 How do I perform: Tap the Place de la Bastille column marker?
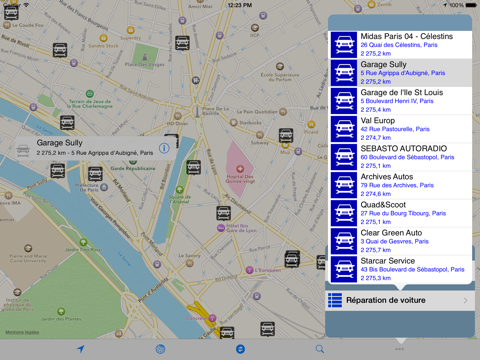(x=197, y=111)
